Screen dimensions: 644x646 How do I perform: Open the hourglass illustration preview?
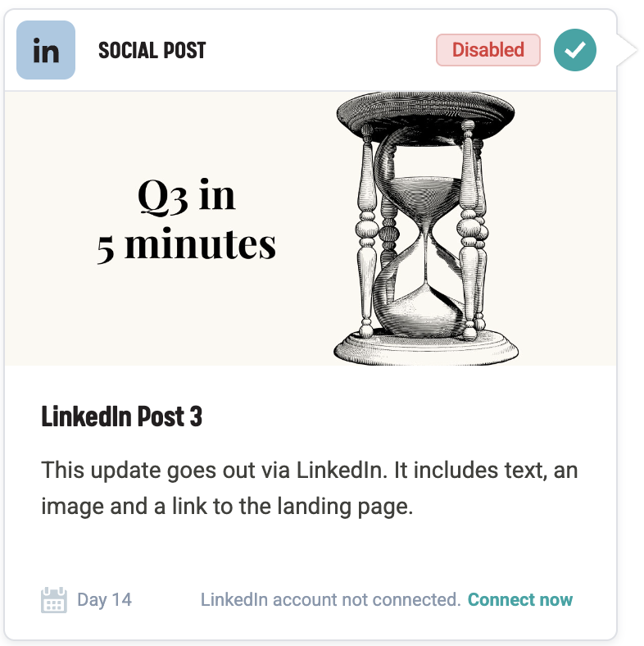coord(426,228)
